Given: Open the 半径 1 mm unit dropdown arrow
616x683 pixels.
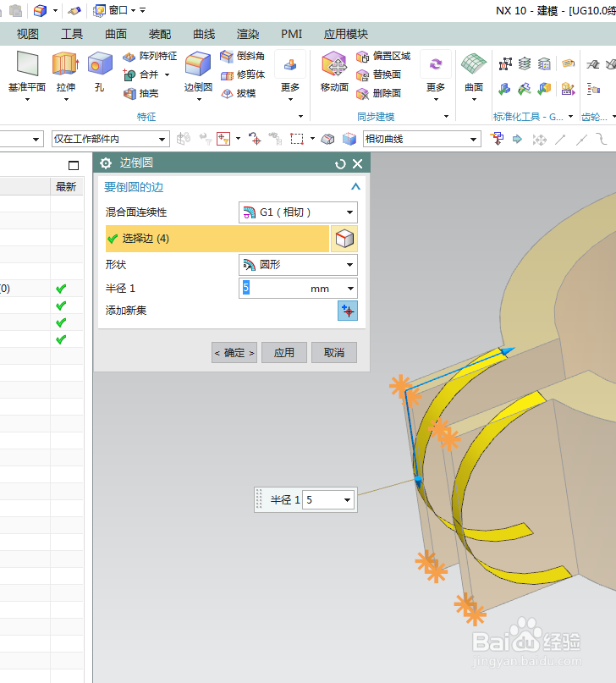Looking at the screenshot, I should [x=350, y=289].
